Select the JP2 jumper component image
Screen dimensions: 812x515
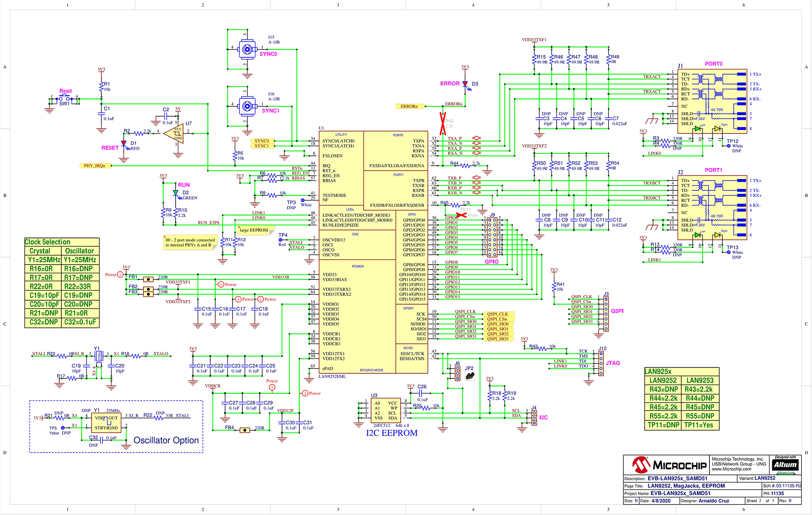click(x=469, y=376)
